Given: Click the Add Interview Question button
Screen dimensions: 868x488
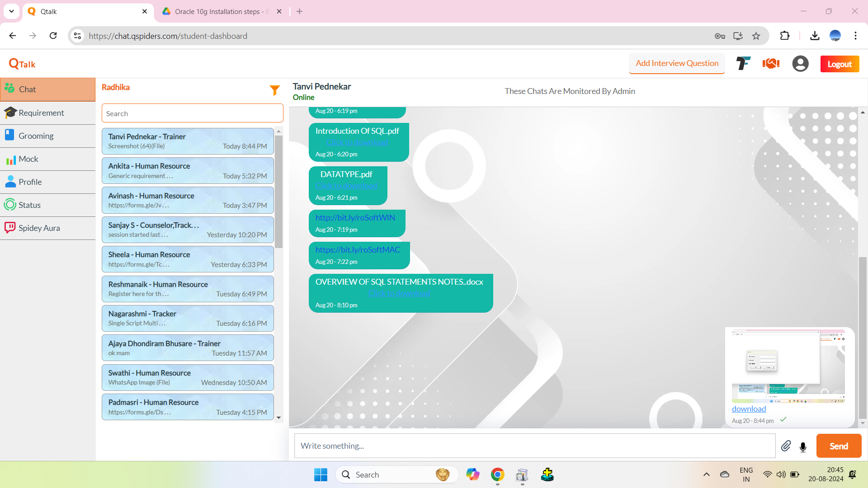Looking at the screenshot, I should click(677, 64).
